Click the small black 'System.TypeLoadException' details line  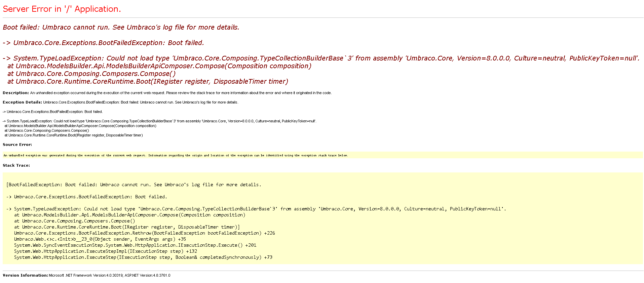click(159, 121)
